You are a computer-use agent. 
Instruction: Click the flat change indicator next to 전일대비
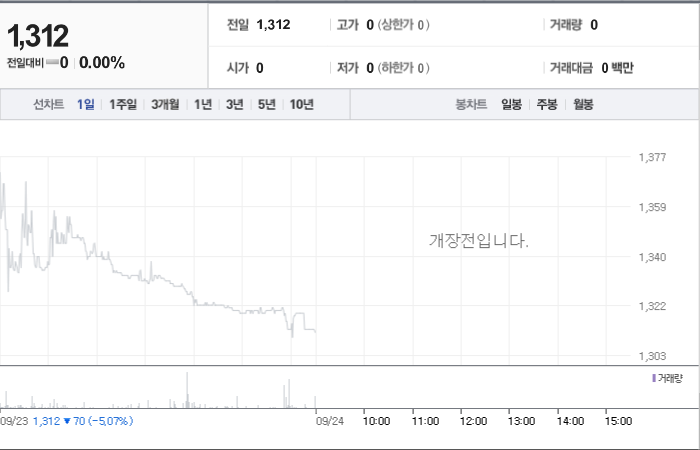coord(52,62)
